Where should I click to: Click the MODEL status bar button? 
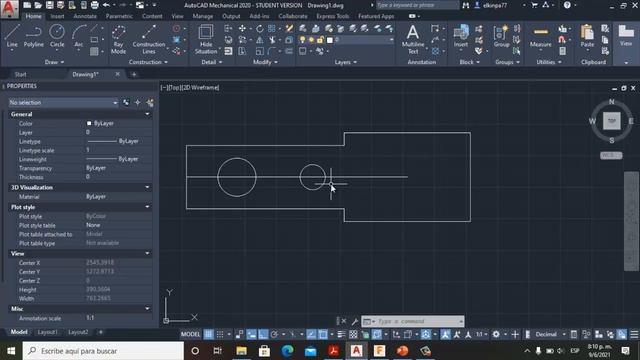point(190,334)
